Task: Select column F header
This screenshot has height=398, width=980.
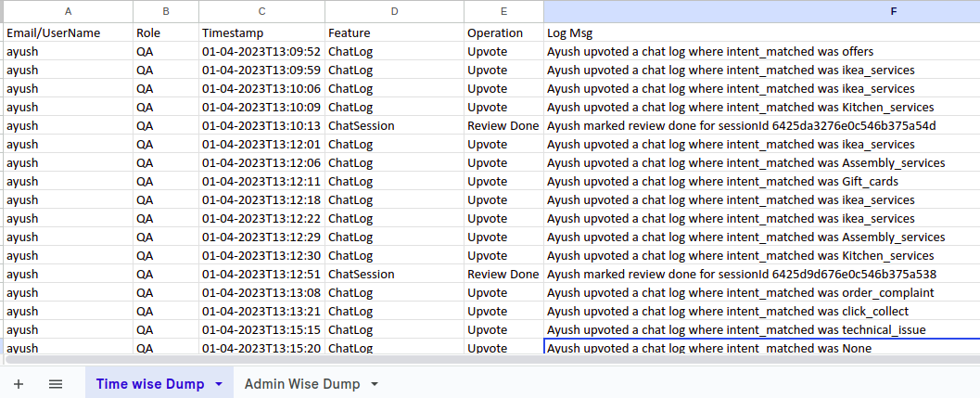Action: [x=761, y=11]
